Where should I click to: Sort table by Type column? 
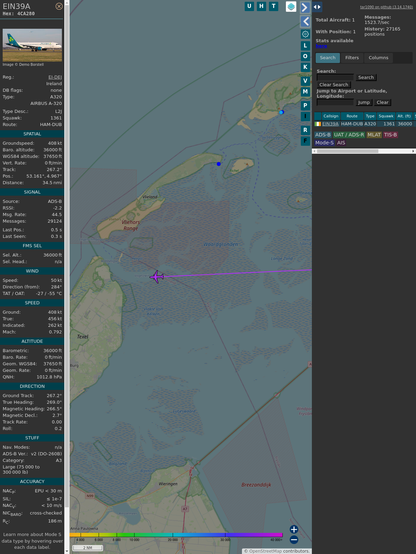pyautogui.click(x=370, y=116)
